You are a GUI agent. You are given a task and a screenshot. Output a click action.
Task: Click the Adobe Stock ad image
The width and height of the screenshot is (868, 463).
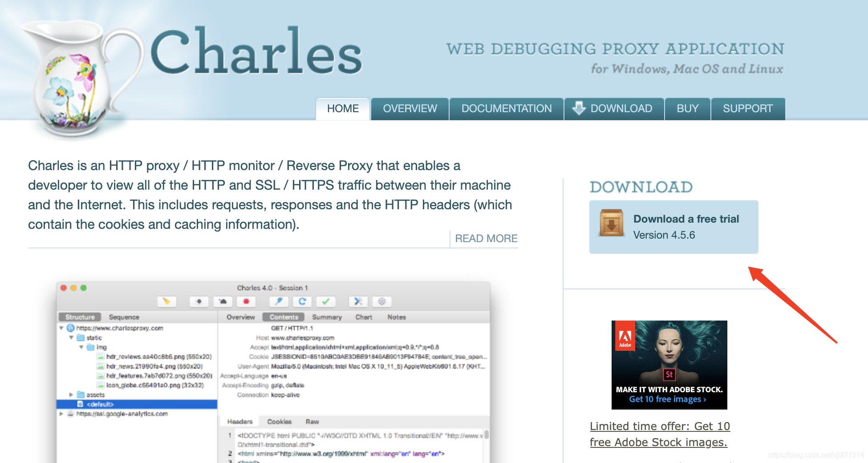coord(669,365)
